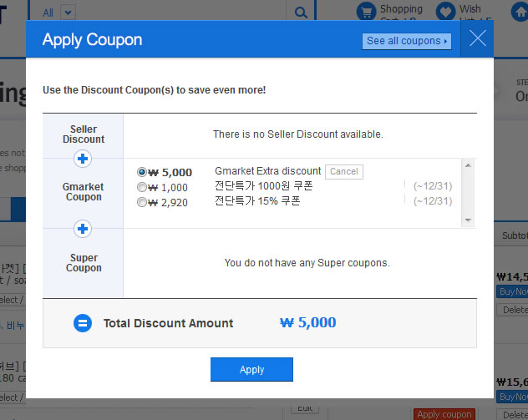Click the Gmarket Extra discount label
Image resolution: width=528 pixels, height=420 pixels.
tap(267, 171)
